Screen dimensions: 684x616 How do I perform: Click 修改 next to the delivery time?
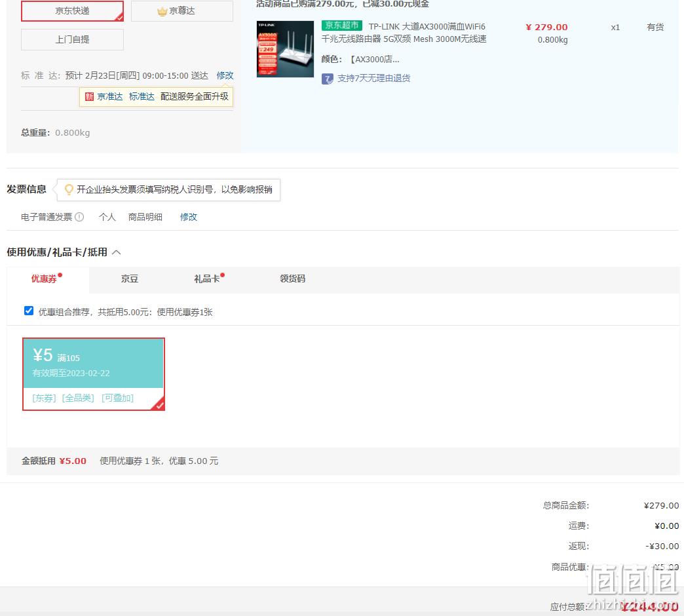pos(225,75)
